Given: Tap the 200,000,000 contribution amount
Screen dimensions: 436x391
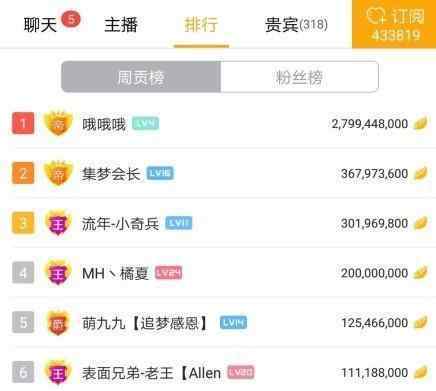Looking at the screenshot, I should click(x=374, y=273).
